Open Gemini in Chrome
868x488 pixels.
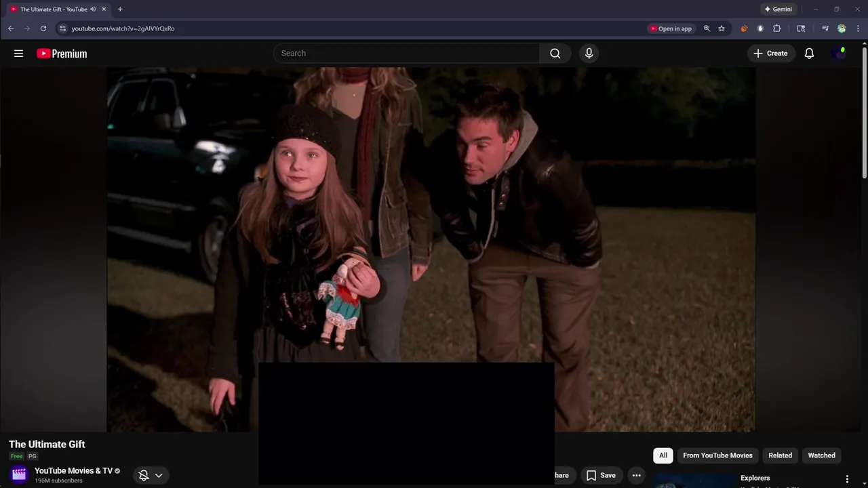coord(778,9)
